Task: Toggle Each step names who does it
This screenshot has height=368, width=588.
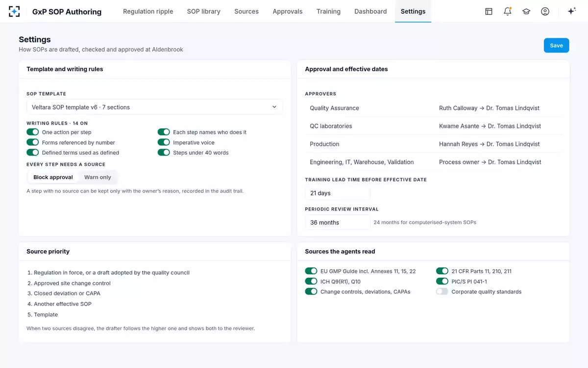Action: pyautogui.click(x=164, y=132)
